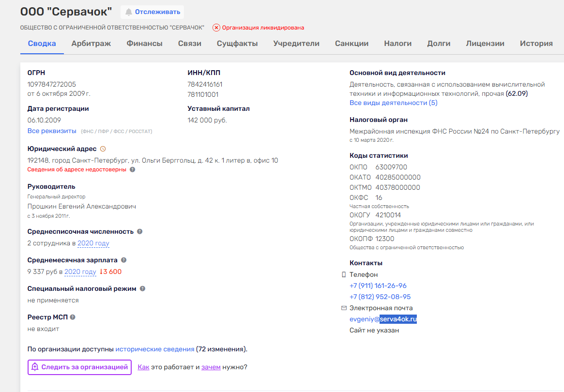Click Организация ликвидирована status text
The width and height of the screenshot is (564, 392).
coord(263,28)
